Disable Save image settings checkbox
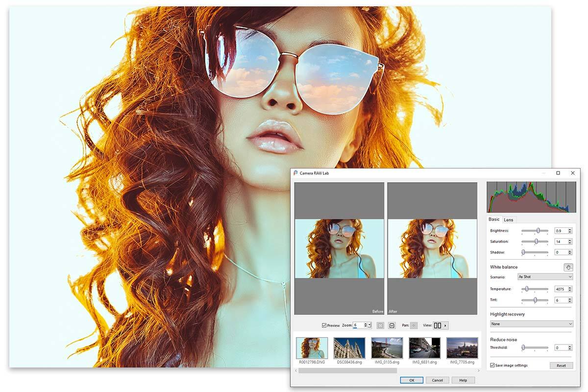Viewport: 588px width, 392px height. (x=492, y=366)
